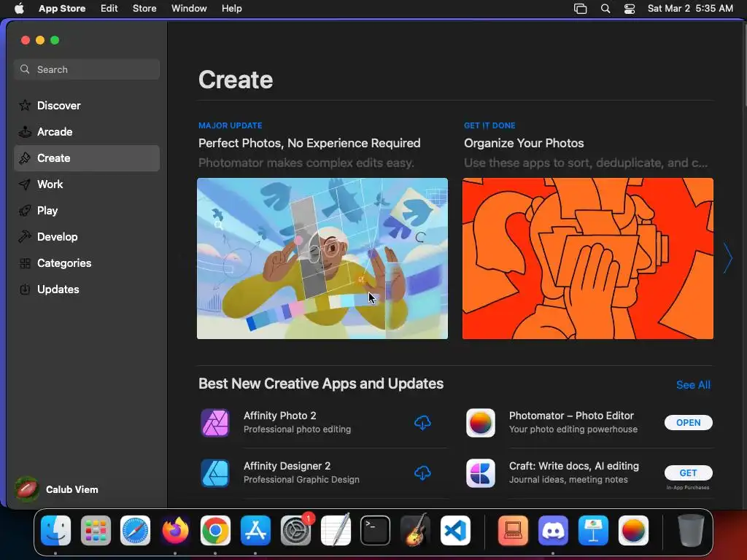The image size is (747, 560).
Task: Open System Settings from the Dock
Action: pos(296,531)
